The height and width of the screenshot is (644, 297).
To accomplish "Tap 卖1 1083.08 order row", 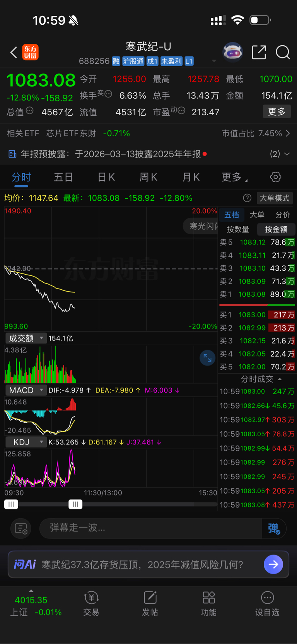I will coord(257,294).
